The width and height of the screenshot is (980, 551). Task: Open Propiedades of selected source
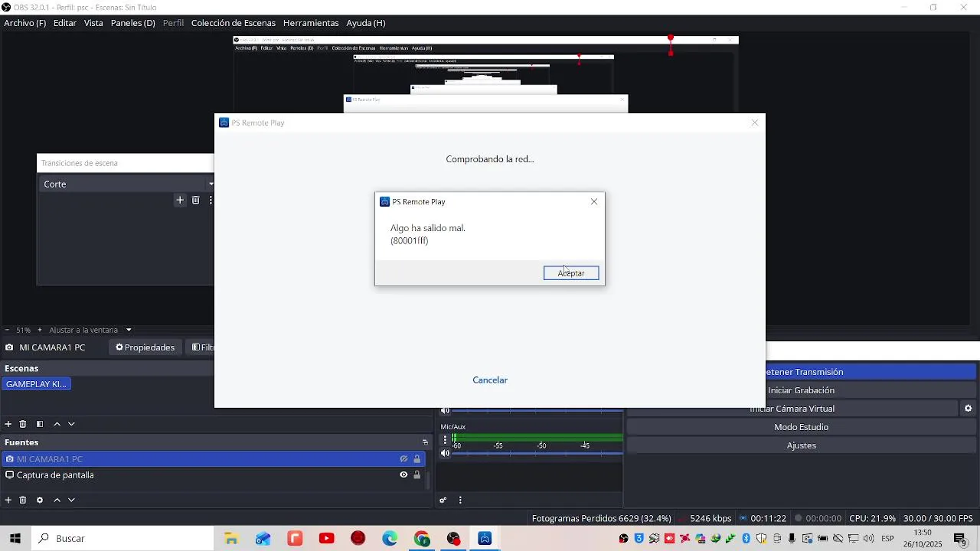[145, 347]
